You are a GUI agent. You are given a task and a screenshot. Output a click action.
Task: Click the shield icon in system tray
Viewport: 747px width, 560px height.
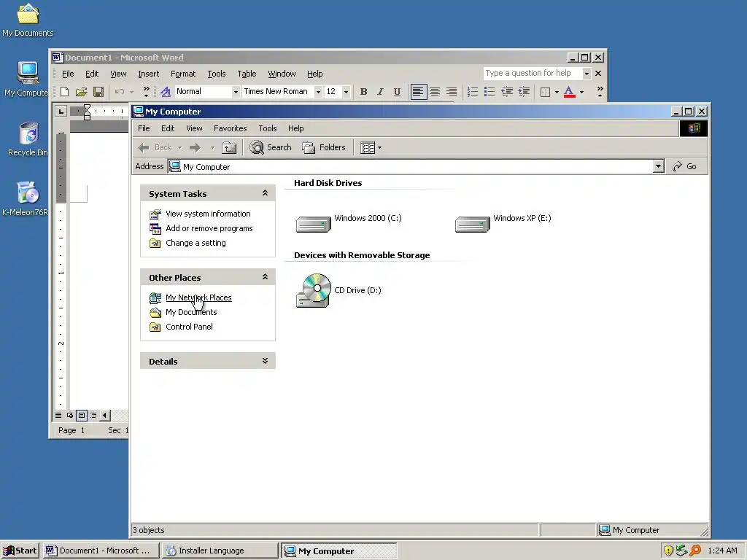pyautogui.click(x=668, y=551)
